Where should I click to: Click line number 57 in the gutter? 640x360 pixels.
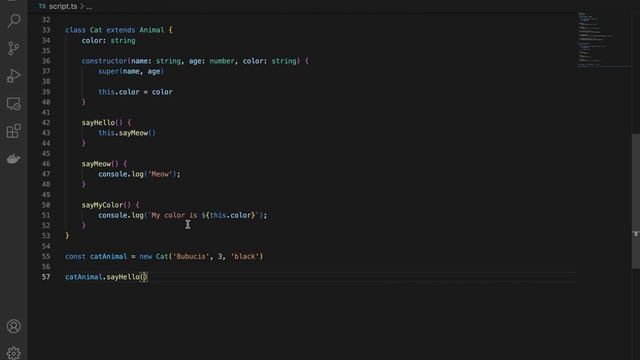[x=46, y=277]
